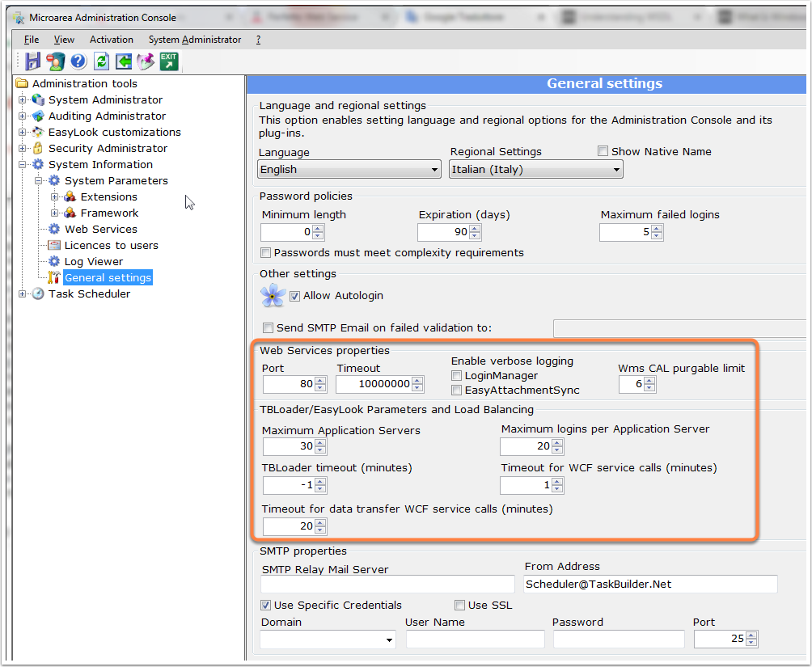Enable EasyAttachmentSync verbose logging
812x667 pixels.
click(456, 390)
